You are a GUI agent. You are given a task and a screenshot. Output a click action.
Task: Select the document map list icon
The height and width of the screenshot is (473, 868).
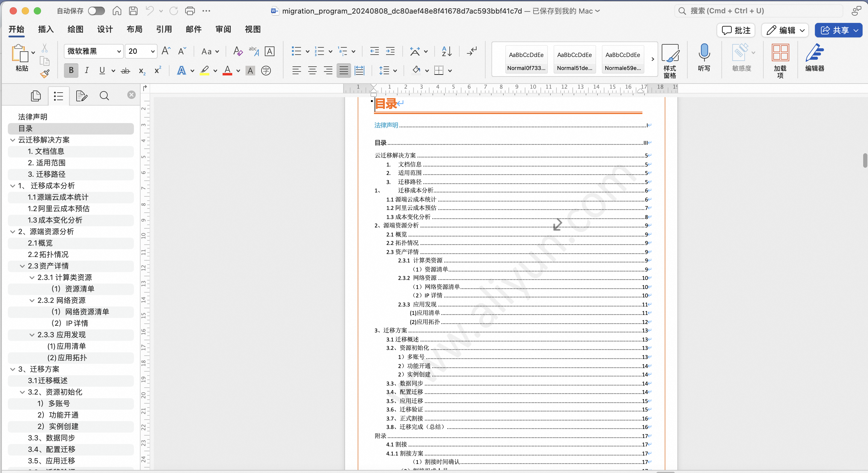coord(59,96)
